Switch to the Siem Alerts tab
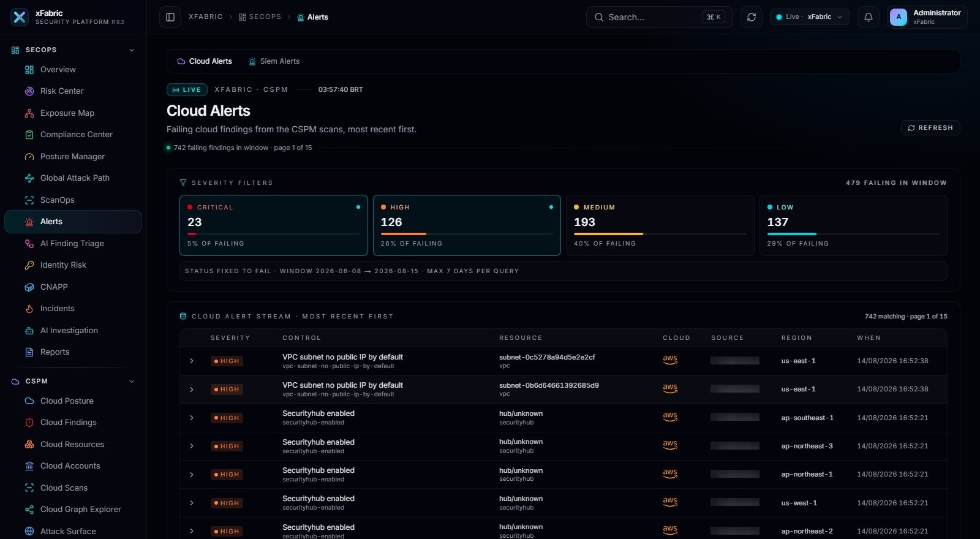The width and height of the screenshot is (980, 539). pos(274,61)
